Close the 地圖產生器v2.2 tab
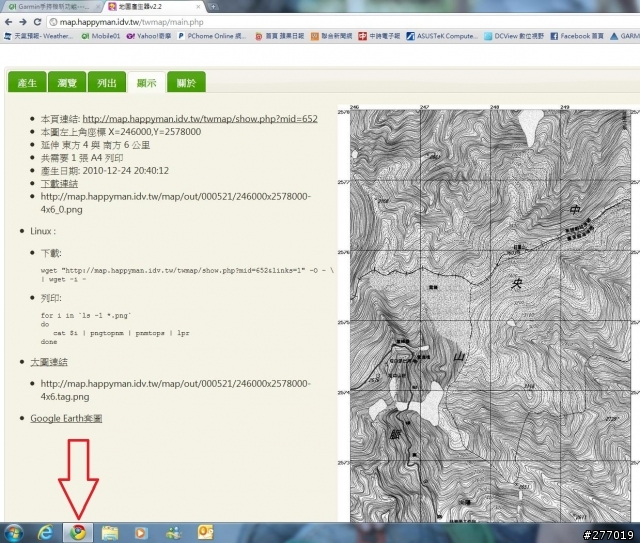The image size is (640, 543). 198,7
